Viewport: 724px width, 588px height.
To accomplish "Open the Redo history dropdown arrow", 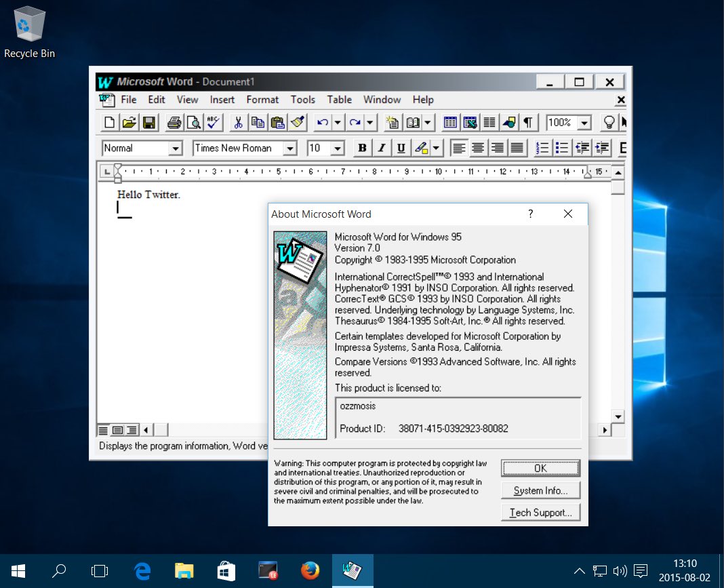I will (x=370, y=122).
